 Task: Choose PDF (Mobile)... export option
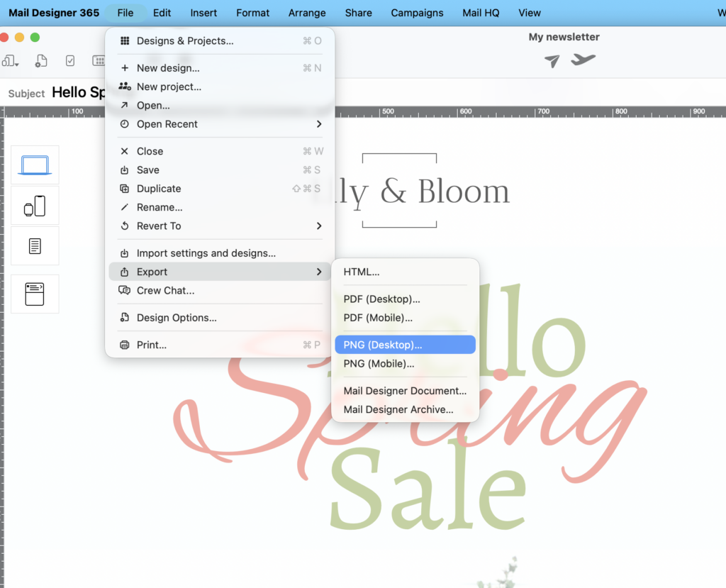(378, 318)
